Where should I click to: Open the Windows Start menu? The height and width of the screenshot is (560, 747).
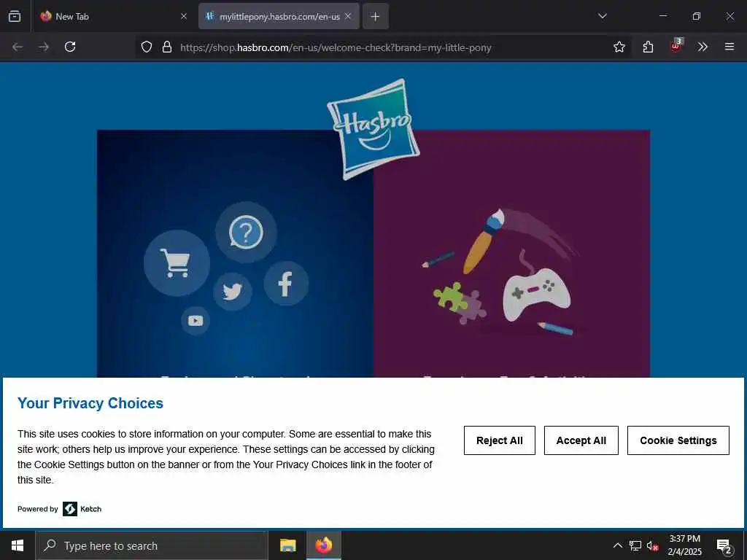(x=18, y=545)
